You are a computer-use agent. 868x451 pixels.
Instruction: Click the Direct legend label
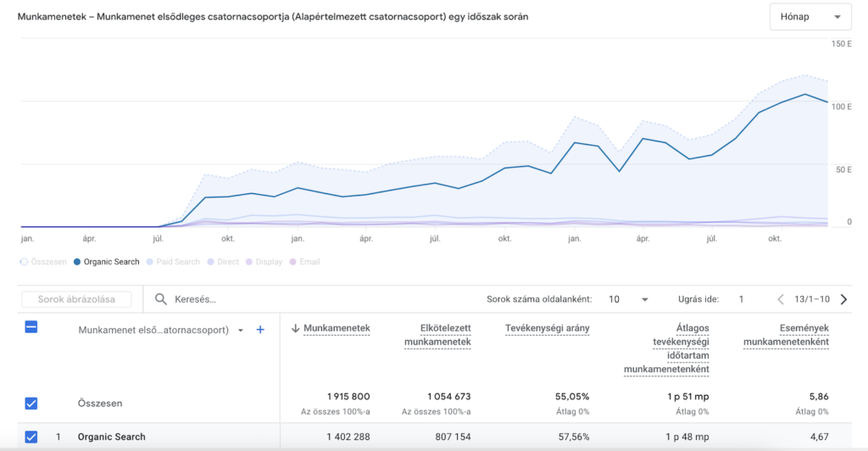coord(227,262)
